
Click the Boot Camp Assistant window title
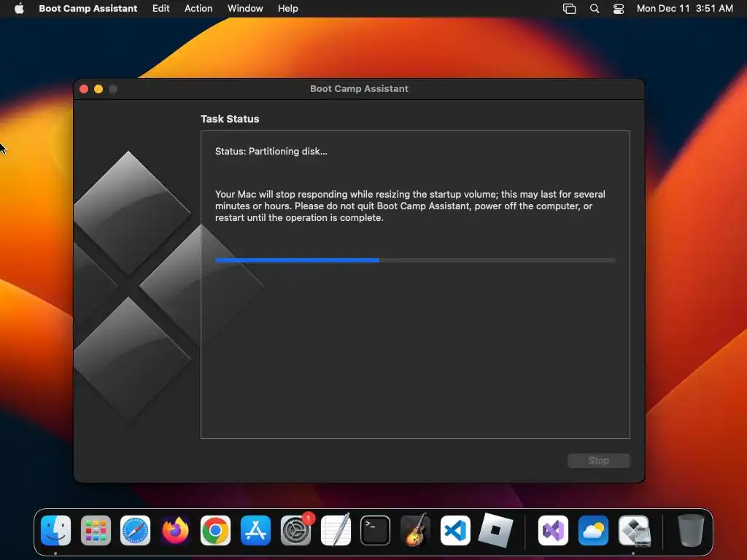[x=359, y=89]
